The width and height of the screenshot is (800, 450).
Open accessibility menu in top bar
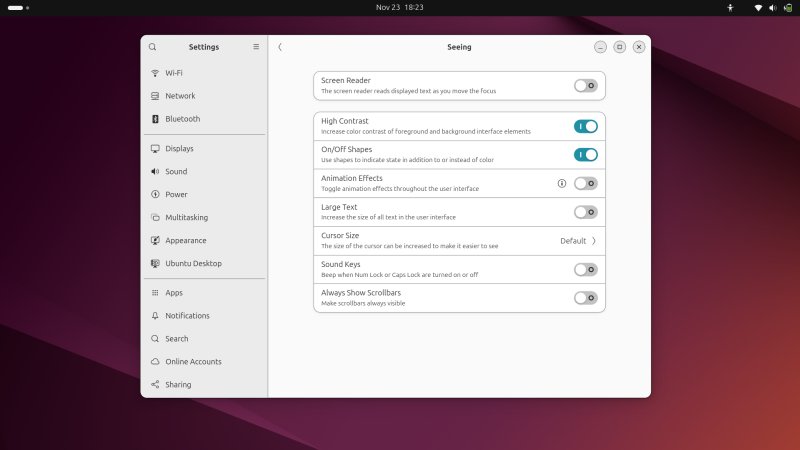click(730, 8)
